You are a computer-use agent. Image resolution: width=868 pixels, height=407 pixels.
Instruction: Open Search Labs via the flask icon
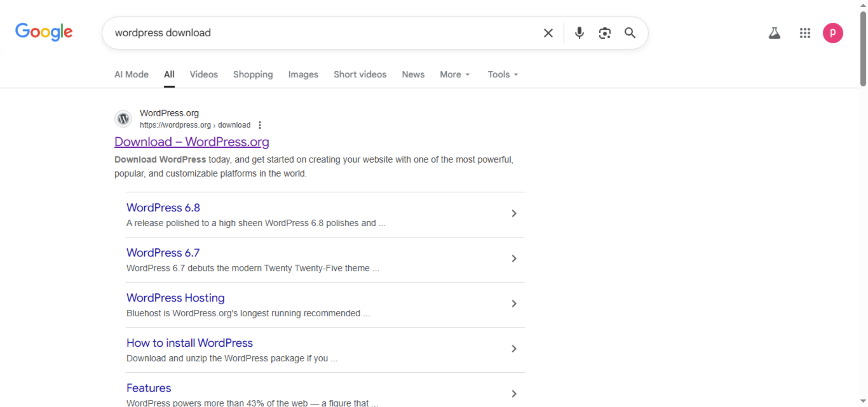[775, 33]
